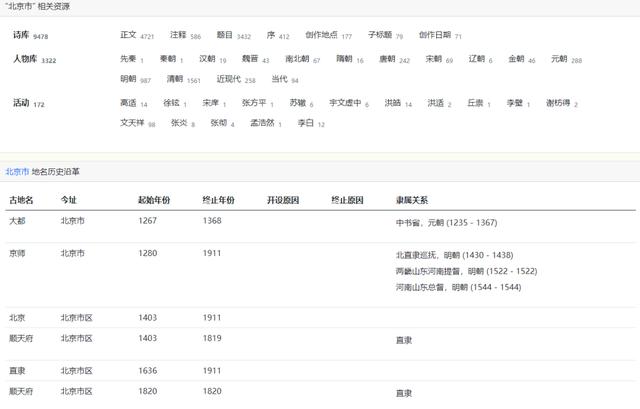The width and height of the screenshot is (640, 409).
Task: Select start year 1267 cell
Action: pyautogui.click(x=147, y=221)
